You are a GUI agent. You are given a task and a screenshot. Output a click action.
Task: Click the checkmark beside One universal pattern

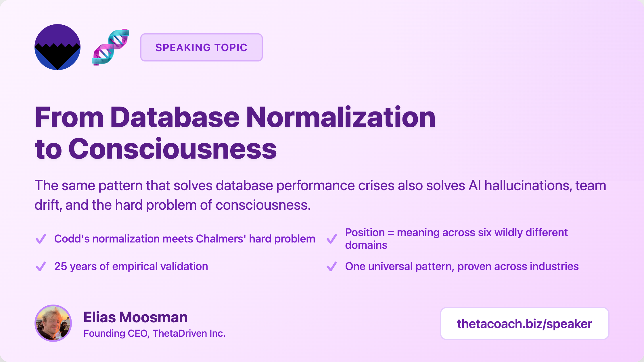click(x=331, y=266)
